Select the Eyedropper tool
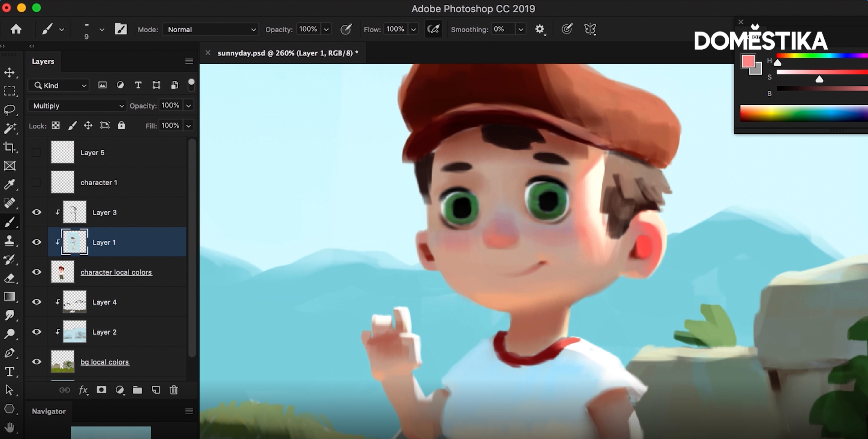 (x=9, y=184)
